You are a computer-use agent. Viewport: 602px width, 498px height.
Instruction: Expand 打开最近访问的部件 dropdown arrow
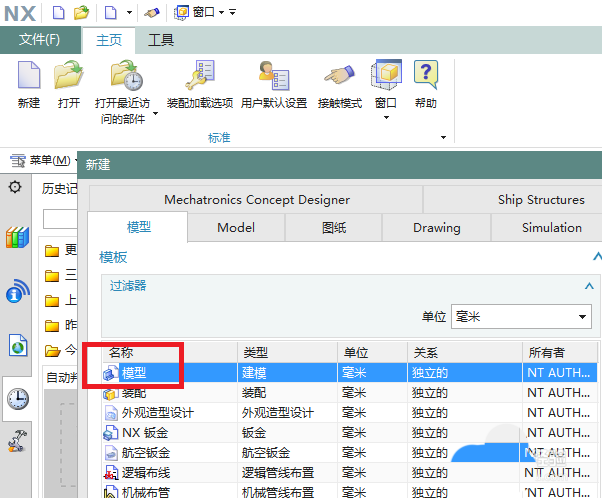tap(155, 113)
